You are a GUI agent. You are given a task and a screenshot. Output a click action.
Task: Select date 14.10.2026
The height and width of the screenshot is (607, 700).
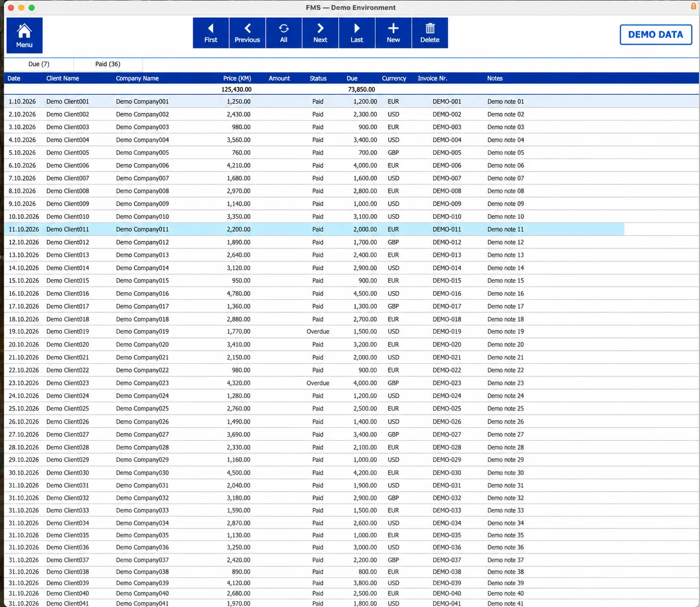coord(23,268)
